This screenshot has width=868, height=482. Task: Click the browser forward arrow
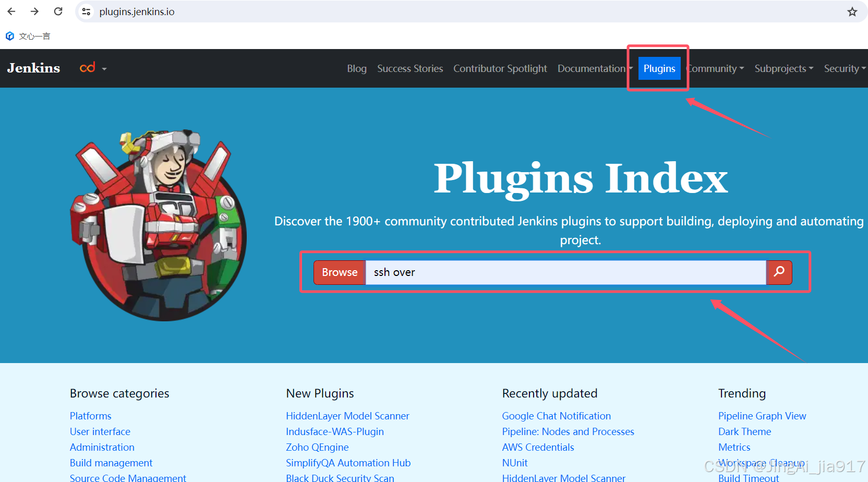(x=34, y=11)
